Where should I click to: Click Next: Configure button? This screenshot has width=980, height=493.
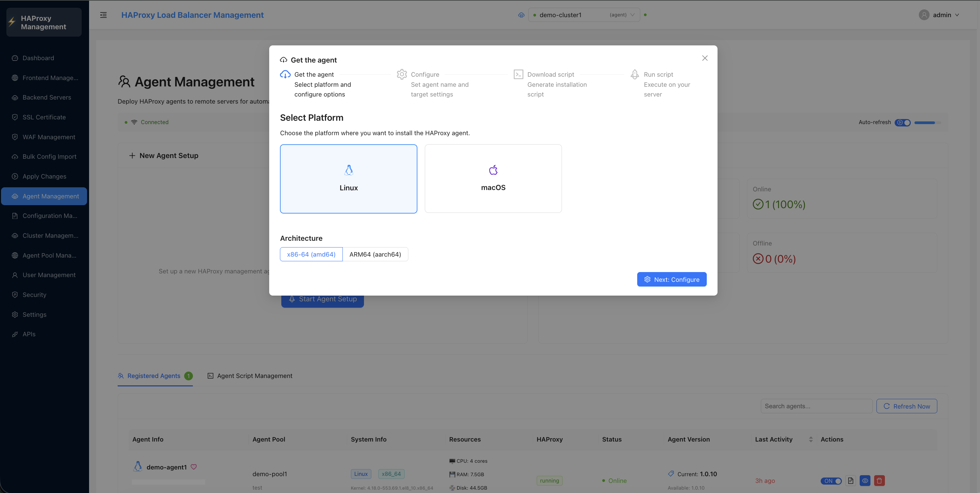coord(672,279)
